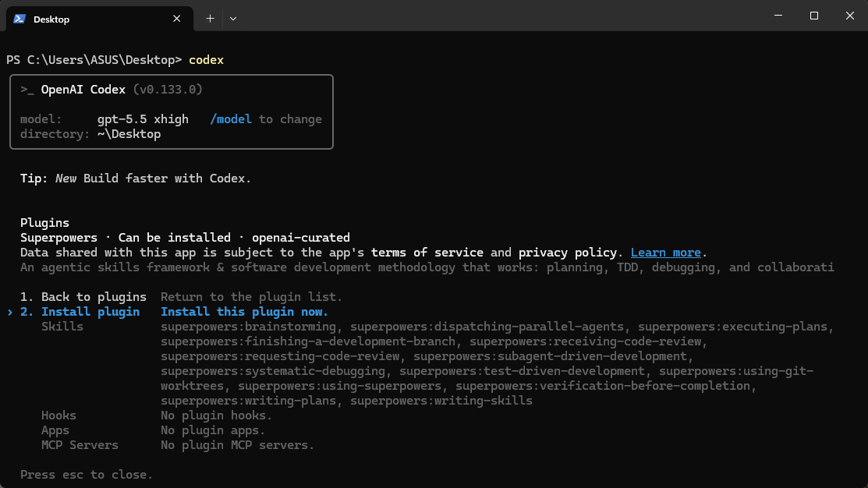Click the 'codex' command text in the prompt

click(x=206, y=60)
